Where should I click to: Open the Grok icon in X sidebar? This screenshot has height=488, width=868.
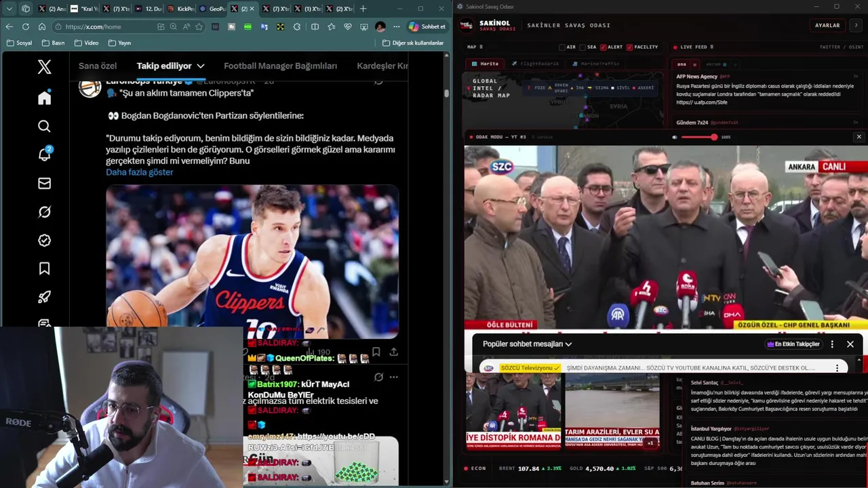pos(44,212)
